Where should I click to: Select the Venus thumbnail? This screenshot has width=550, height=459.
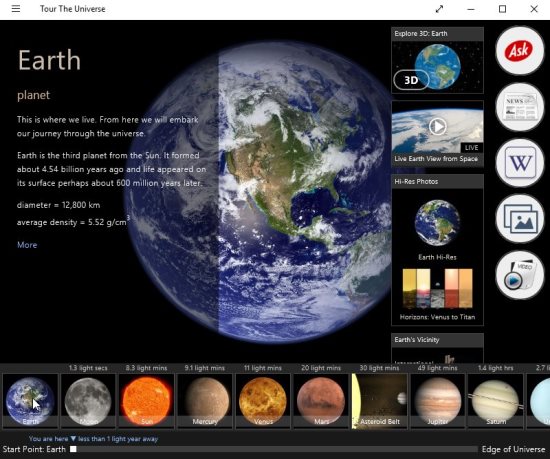click(x=263, y=401)
